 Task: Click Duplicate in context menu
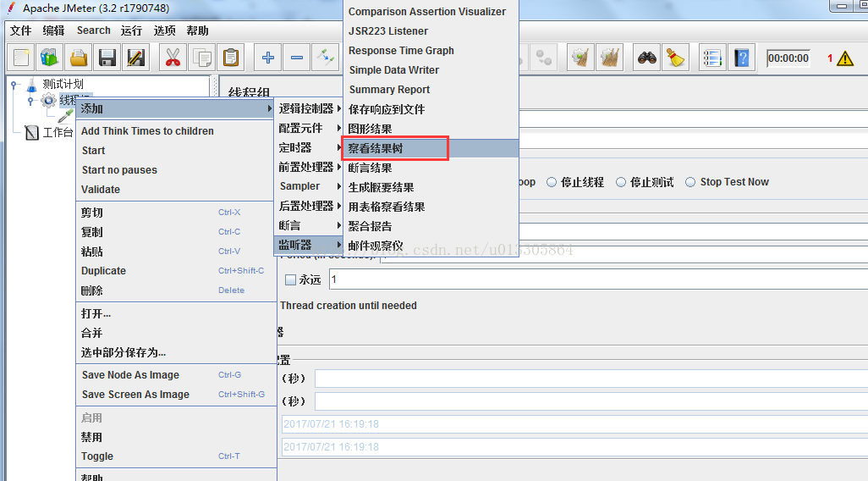pyautogui.click(x=175, y=270)
